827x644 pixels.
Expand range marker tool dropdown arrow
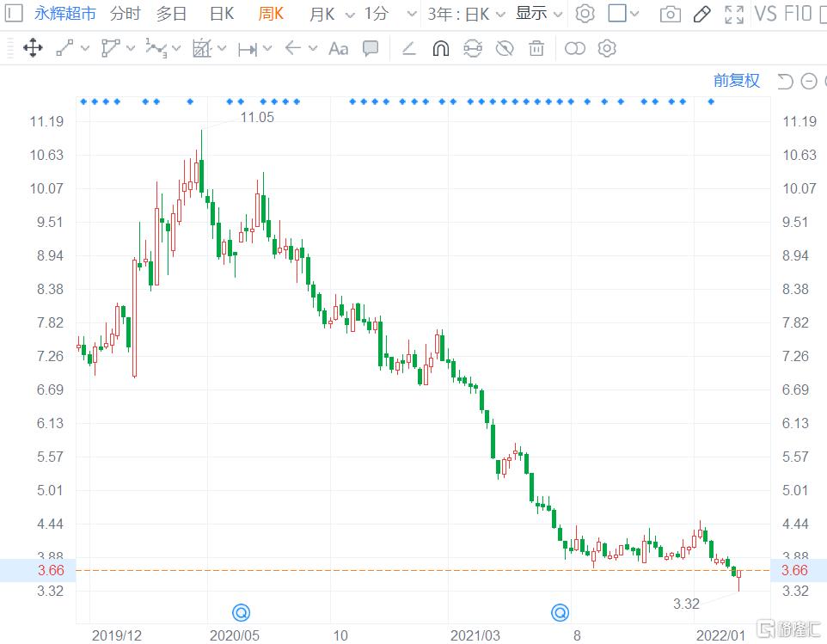tap(267, 48)
